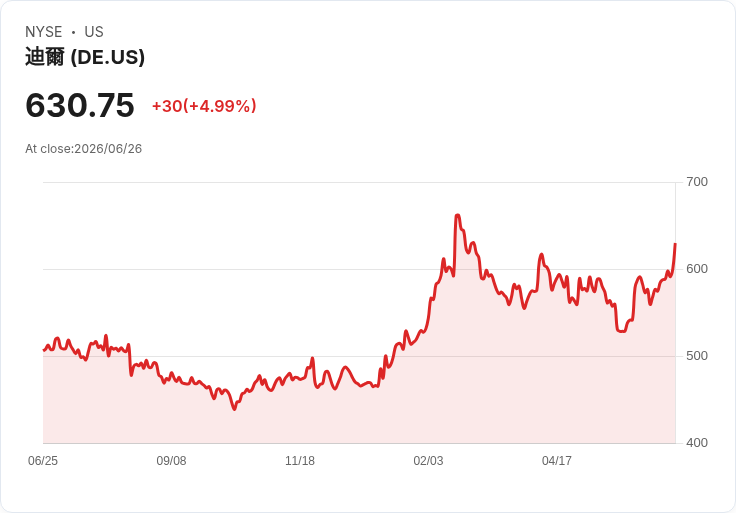This screenshot has height=513, width=736.
Task: Click the 700 price axis label
Action: (697, 182)
